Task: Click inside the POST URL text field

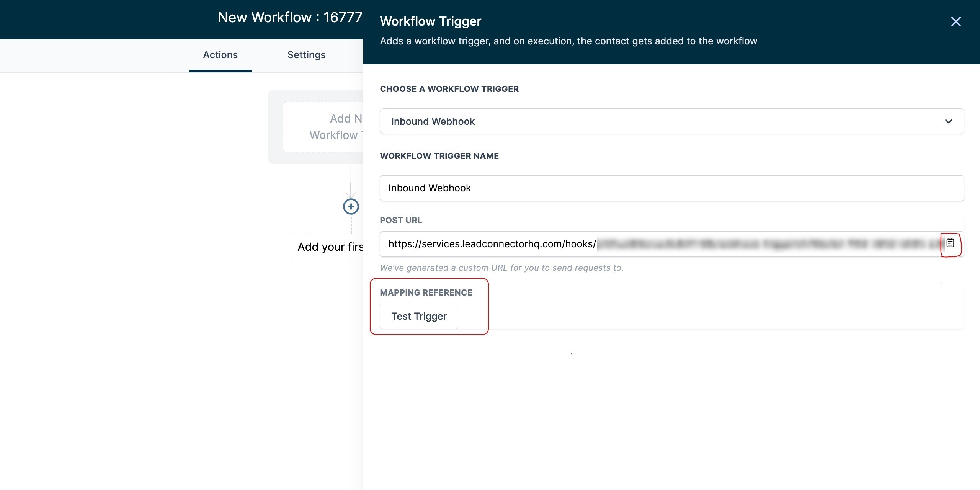Action: click(492, 244)
